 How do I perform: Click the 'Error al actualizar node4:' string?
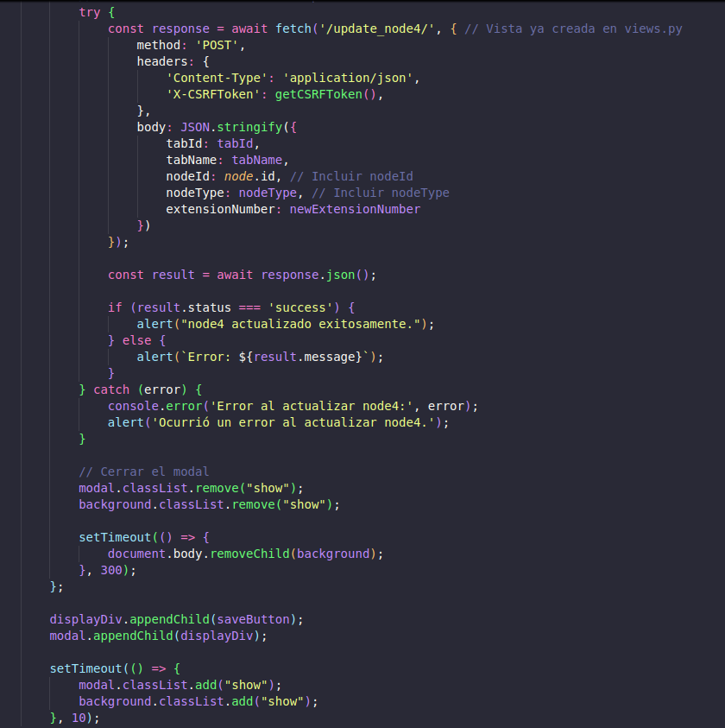[x=311, y=406]
